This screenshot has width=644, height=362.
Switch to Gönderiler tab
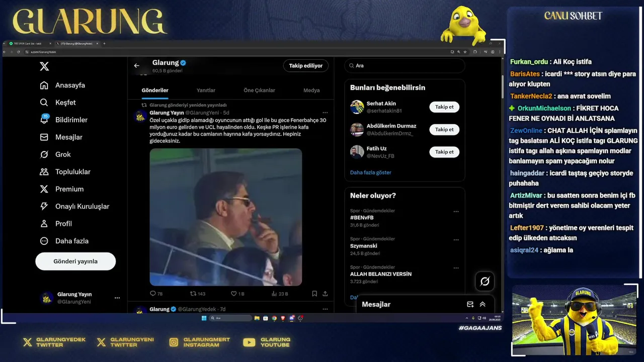(155, 90)
